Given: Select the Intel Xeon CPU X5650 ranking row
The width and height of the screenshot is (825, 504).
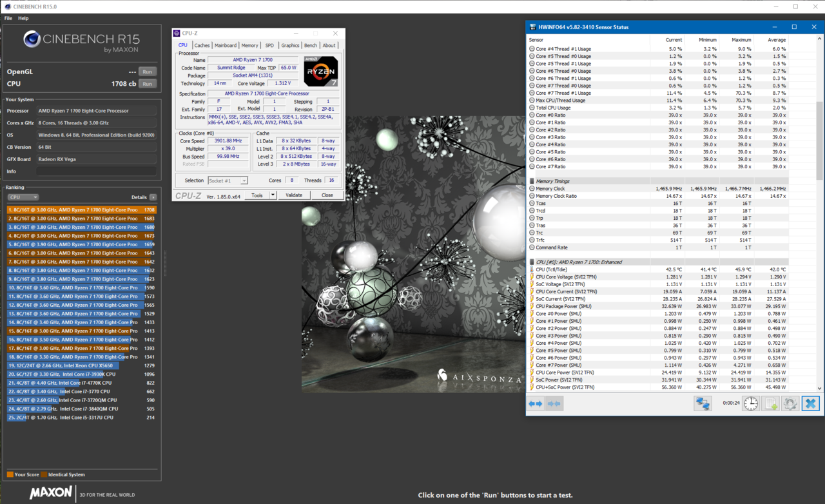Looking at the screenshot, I should click(82, 365).
